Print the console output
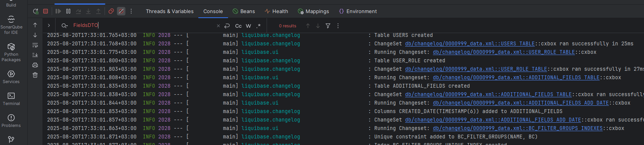Viewport: 644px width, 145px height. (x=35, y=65)
